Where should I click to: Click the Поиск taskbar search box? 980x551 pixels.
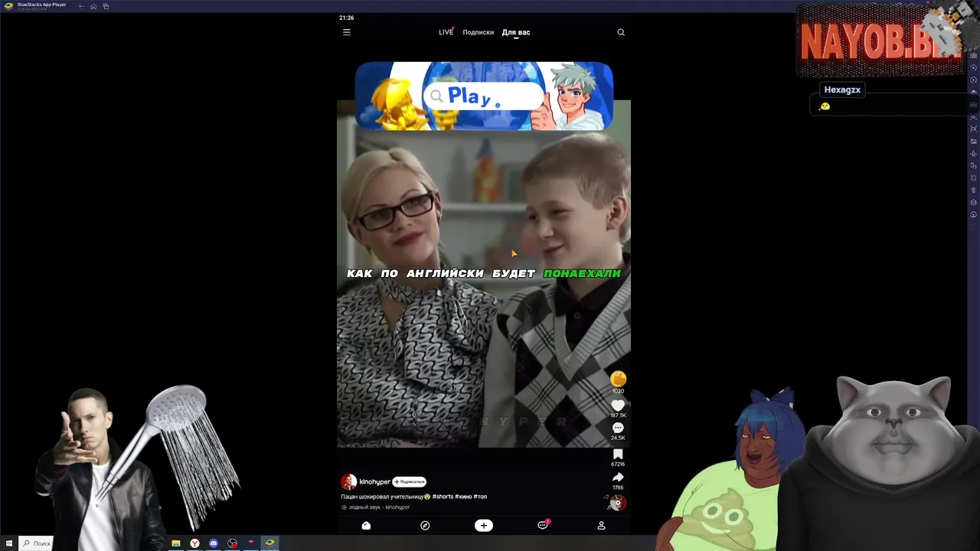click(x=35, y=543)
